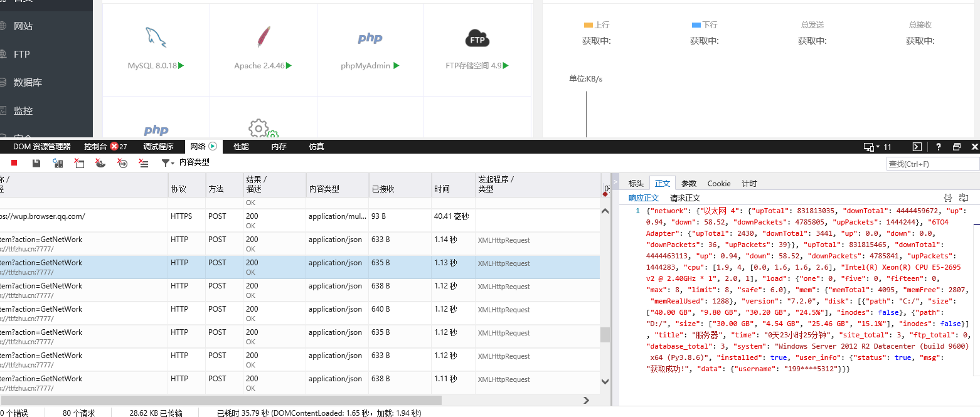Screen dimensions: 980x417
Task: Click the FTP cloud storage icon
Action: pos(477,38)
